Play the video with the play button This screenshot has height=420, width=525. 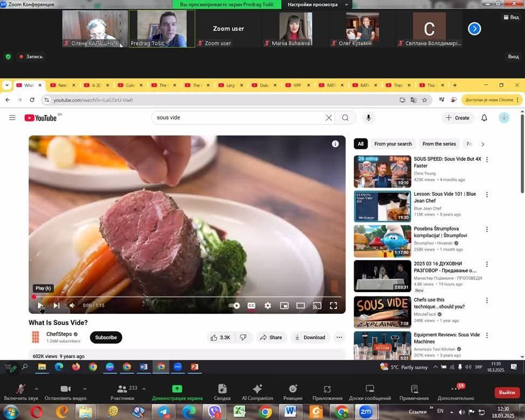pos(40,306)
